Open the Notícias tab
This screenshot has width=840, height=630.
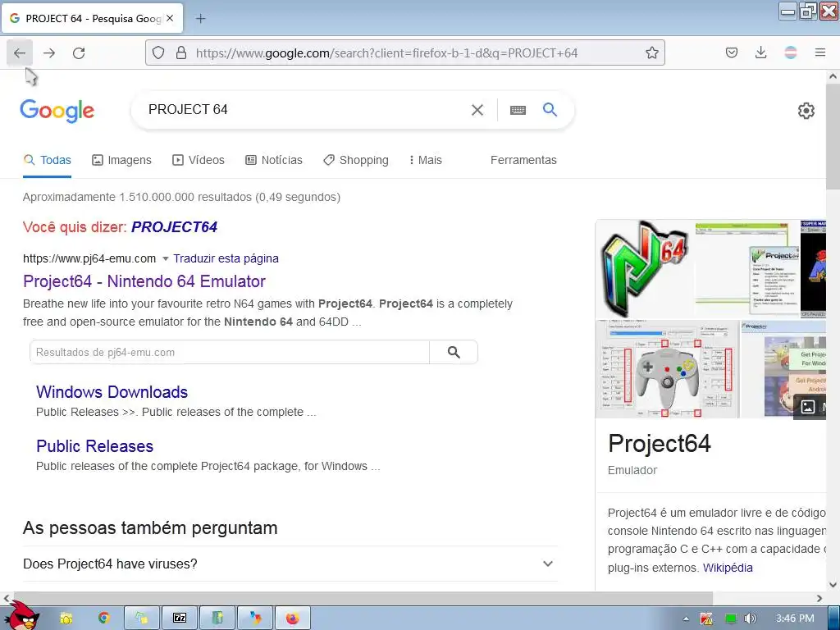(x=274, y=160)
